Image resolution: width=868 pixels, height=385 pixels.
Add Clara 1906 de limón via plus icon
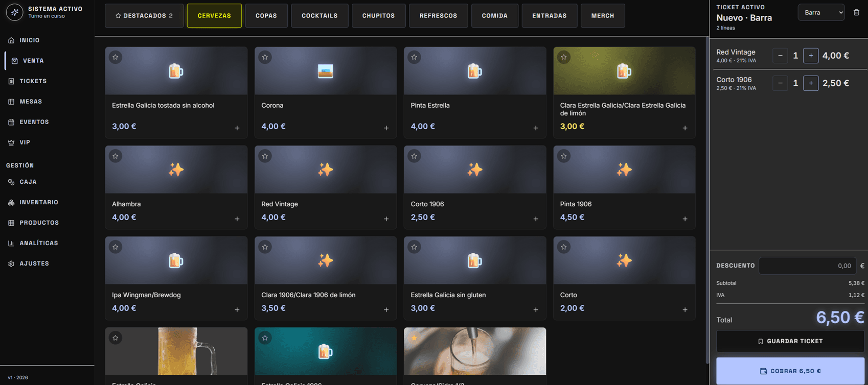pos(386,310)
